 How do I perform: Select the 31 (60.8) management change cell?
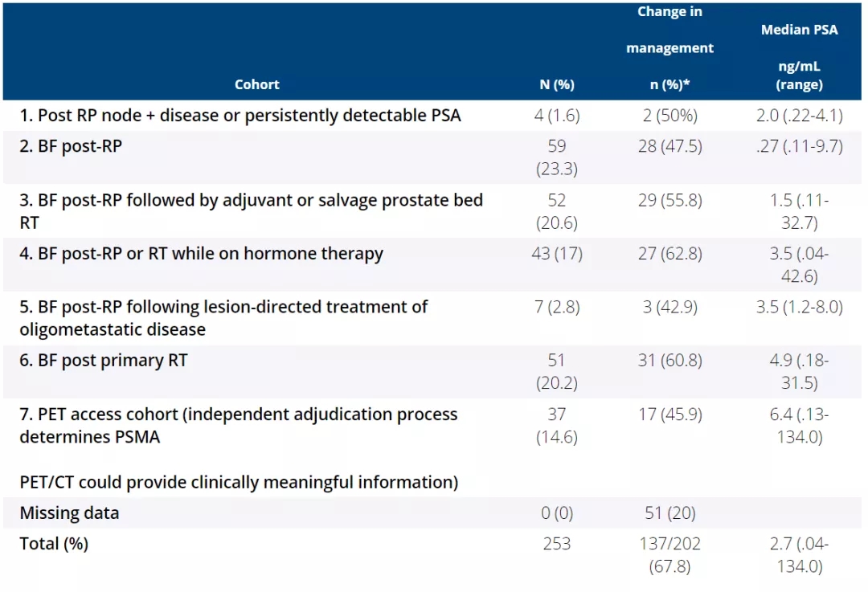[x=669, y=361]
